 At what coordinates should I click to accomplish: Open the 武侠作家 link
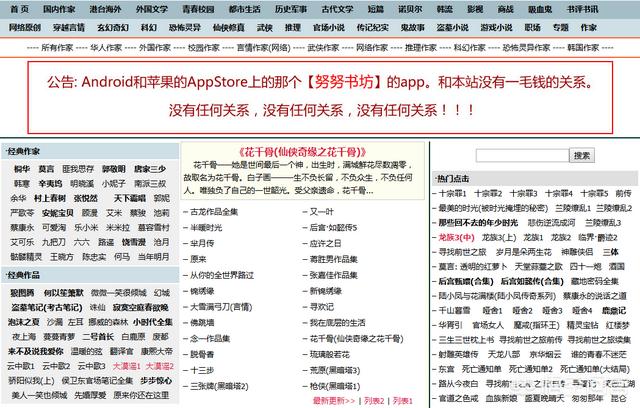[323, 48]
